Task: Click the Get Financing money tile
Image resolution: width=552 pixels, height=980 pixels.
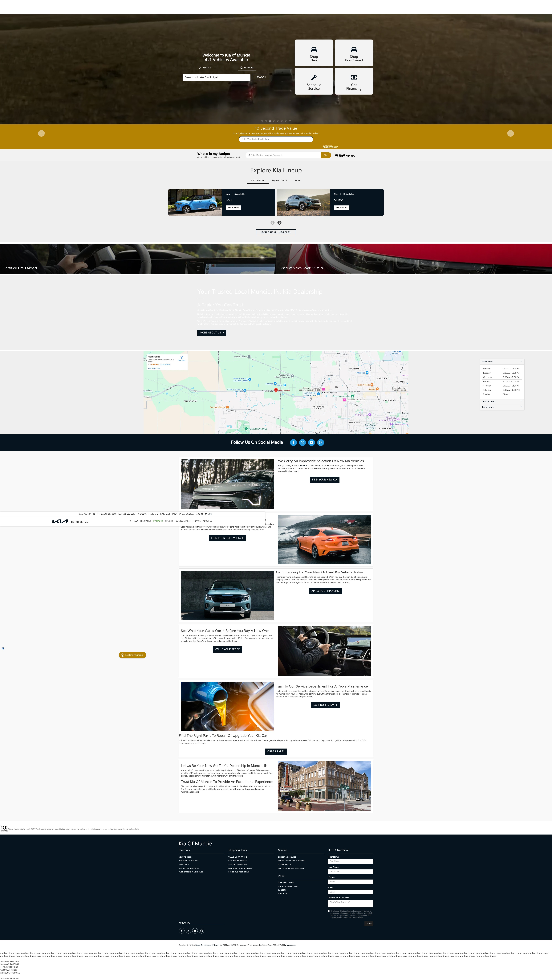Action: [x=354, y=81]
